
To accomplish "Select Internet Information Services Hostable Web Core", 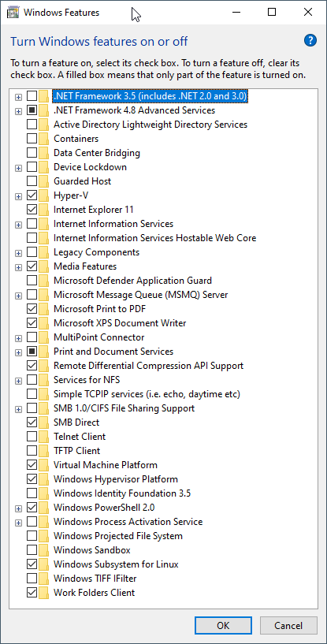I will point(155,238).
